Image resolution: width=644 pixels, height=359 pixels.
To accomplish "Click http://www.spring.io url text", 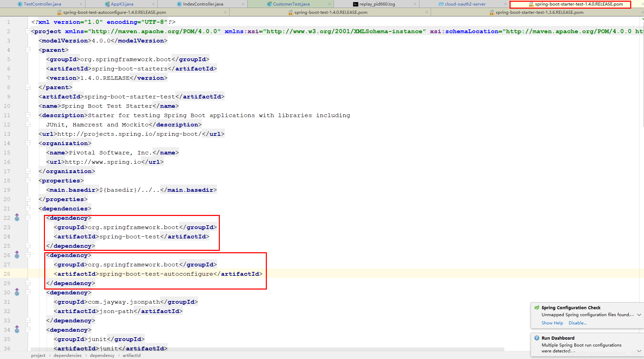I will pyautogui.click(x=103, y=162).
